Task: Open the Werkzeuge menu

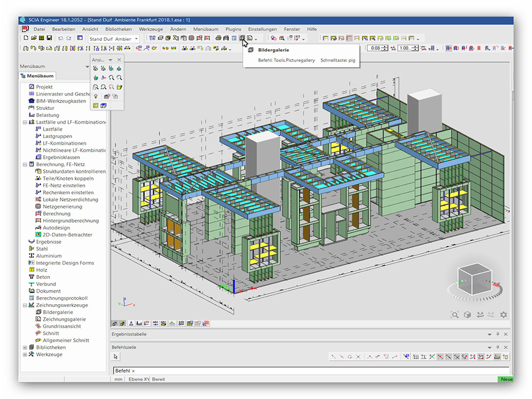Action: point(151,29)
